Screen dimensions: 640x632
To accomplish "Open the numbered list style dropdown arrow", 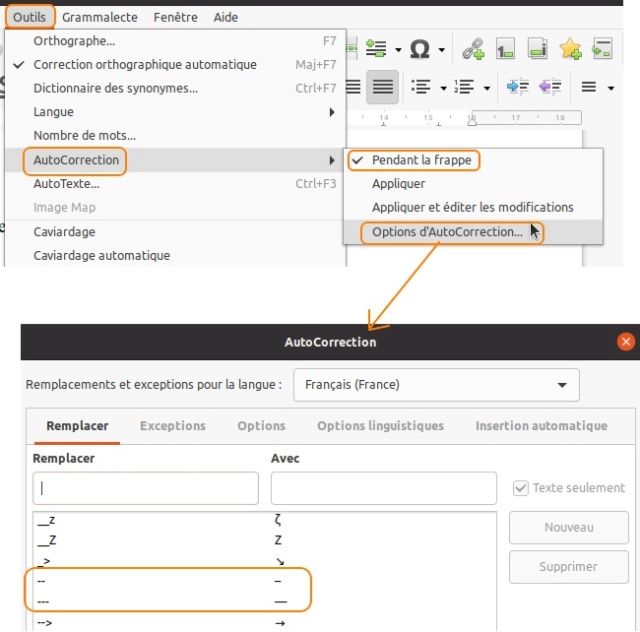I will click(x=487, y=88).
